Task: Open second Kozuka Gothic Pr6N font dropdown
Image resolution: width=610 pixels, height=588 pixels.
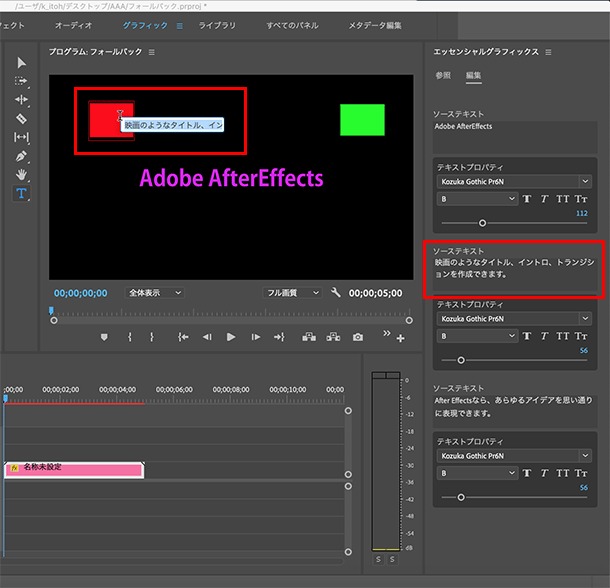Action: (514, 319)
